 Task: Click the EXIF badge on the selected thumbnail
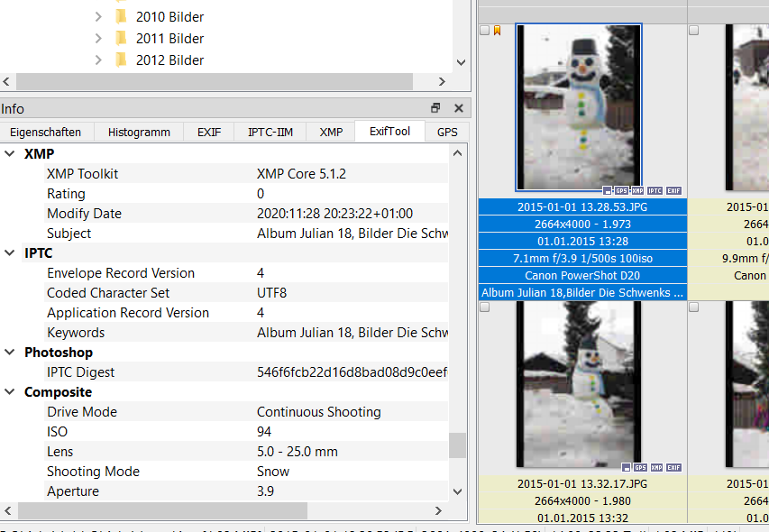(673, 191)
